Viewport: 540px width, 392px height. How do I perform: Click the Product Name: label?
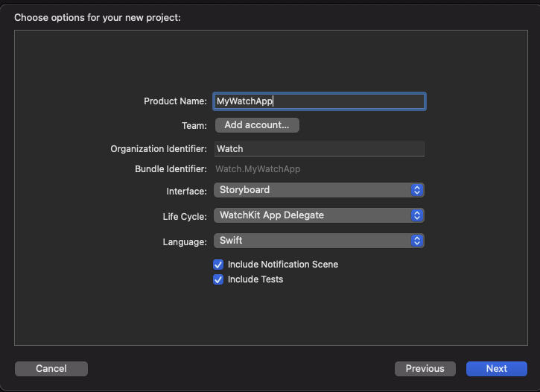[x=175, y=101]
